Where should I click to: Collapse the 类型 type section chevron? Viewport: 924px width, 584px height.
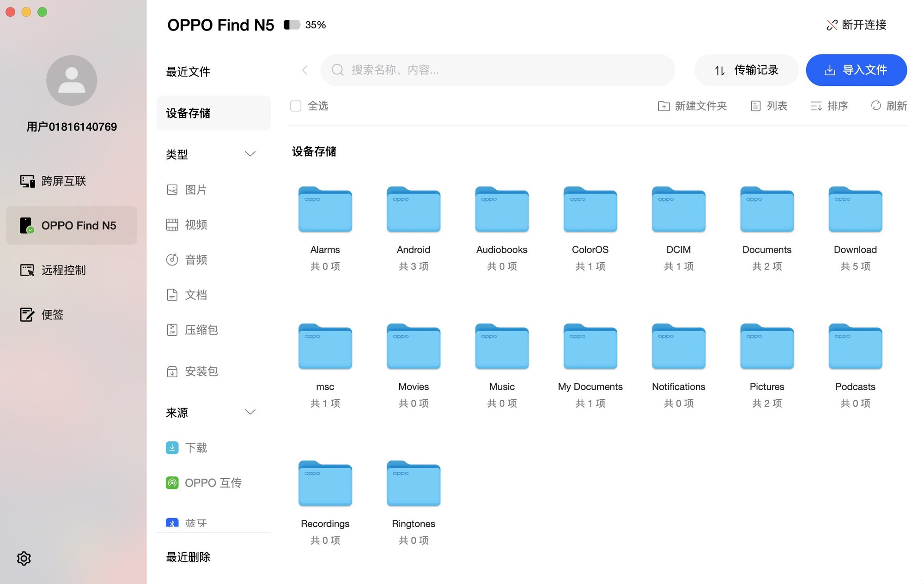coord(250,154)
